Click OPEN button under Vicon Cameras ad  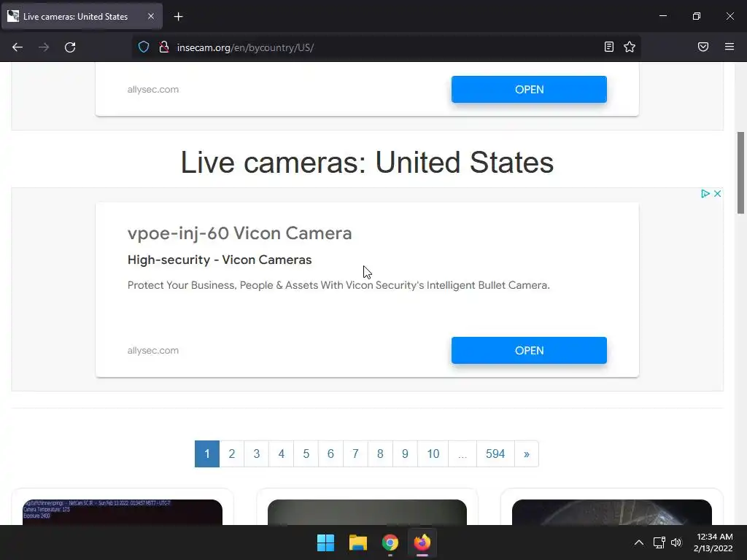click(x=529, y=351)
